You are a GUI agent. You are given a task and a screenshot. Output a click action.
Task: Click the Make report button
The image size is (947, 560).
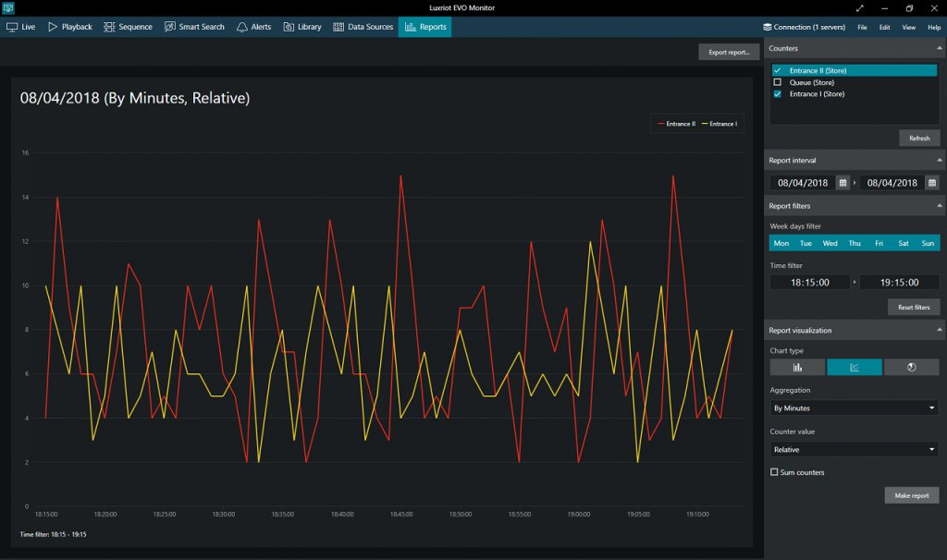point(911,495)
